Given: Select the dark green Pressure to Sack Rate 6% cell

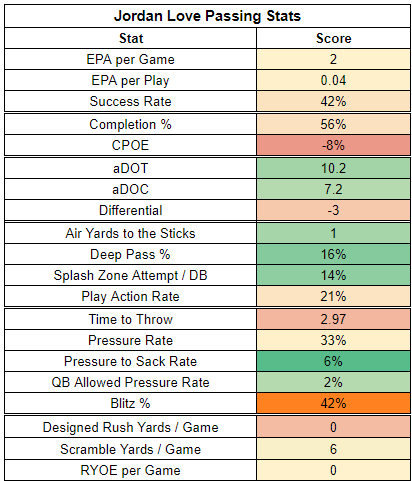Looking at the screenshot, I should click(x=333, y=361).
